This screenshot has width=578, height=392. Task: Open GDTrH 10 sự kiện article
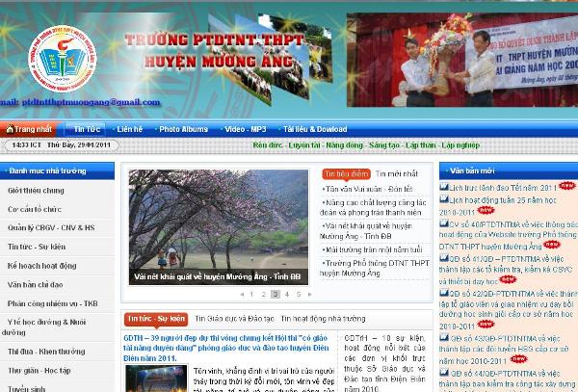tap(384, 364)
